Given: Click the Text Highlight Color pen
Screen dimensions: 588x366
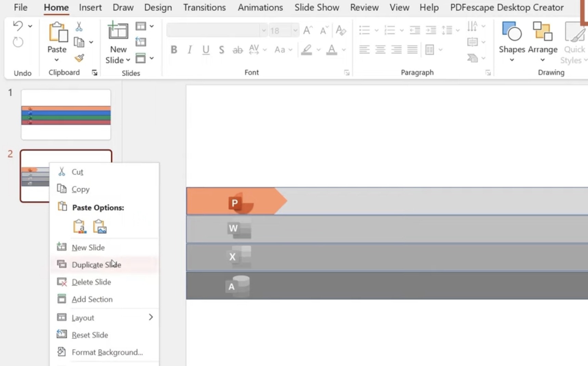Looking at the screenshot, I should point(306,50).
